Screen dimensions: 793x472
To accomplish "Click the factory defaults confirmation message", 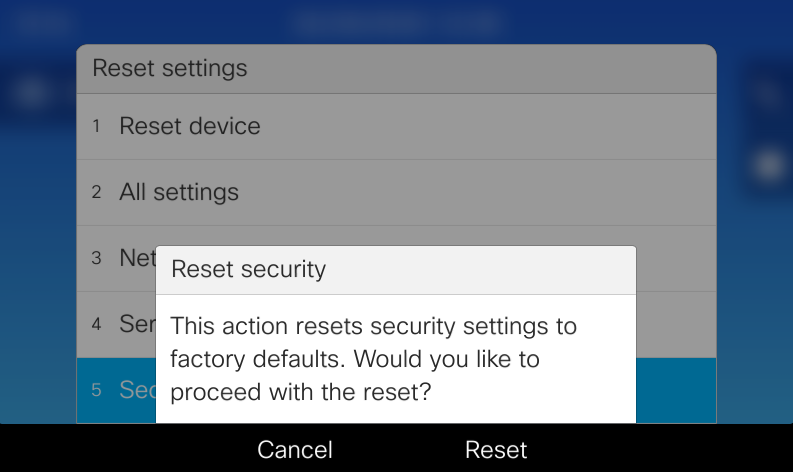I will (374, 358).
